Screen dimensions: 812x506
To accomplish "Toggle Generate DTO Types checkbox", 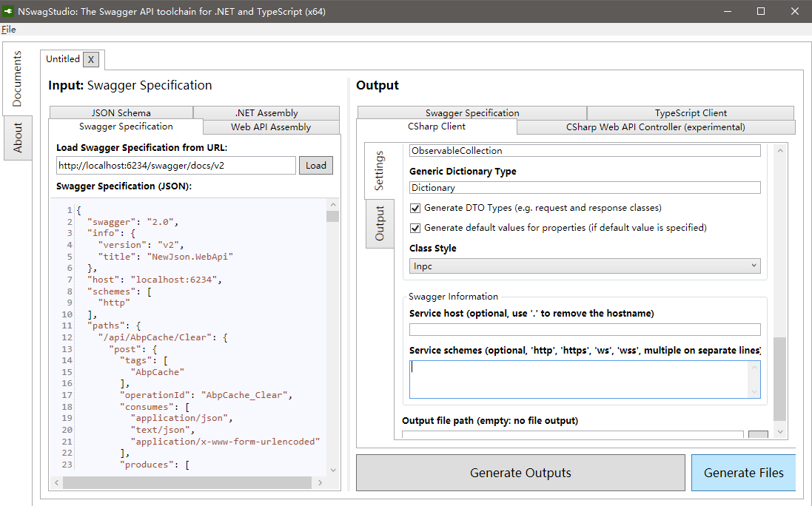I will [x=416, y=208].
